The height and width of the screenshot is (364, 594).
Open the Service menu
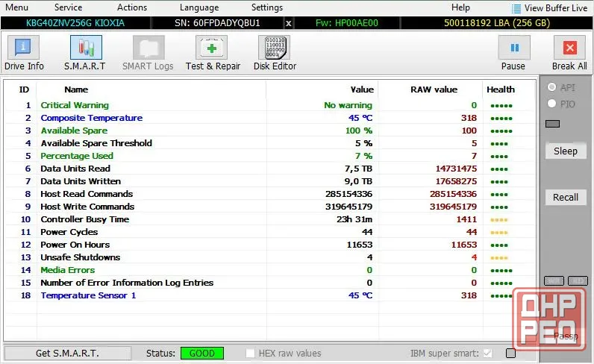tap(68, 7)
